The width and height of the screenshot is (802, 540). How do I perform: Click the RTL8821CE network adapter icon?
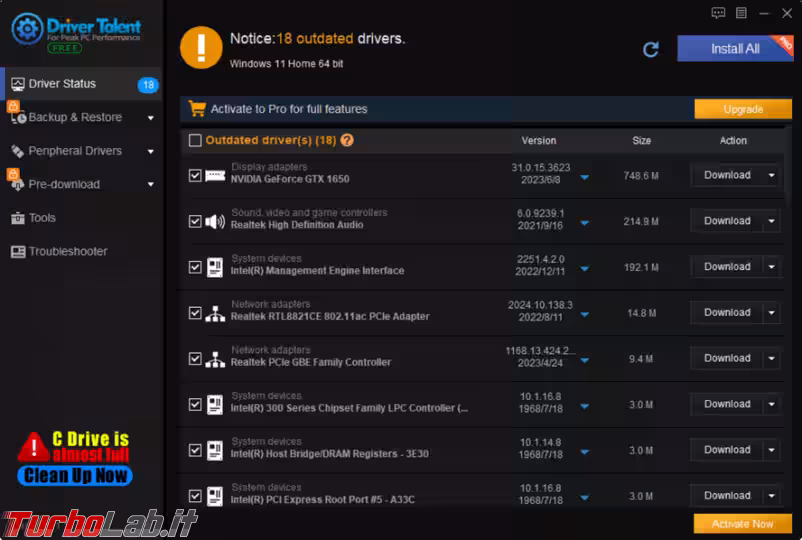pos(215,313)
